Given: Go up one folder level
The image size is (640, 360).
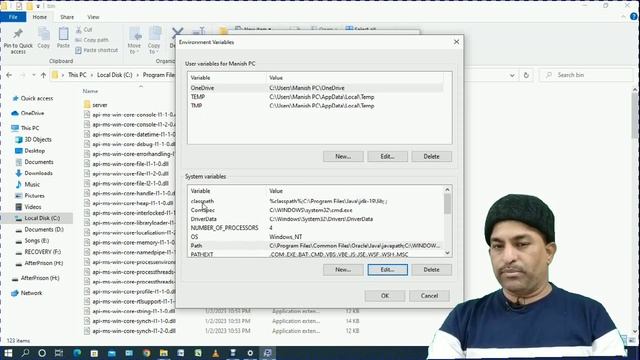Looking at the screenshot, I should [43, 75].
